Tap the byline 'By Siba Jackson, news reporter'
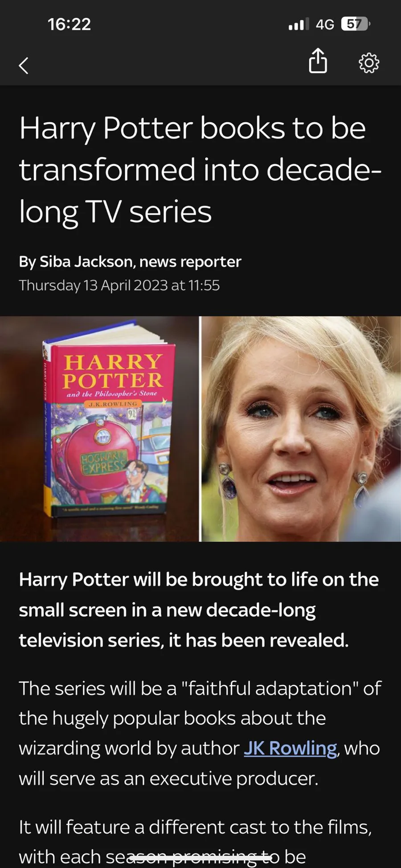This screenshot has width=401, height=868. pos(130,262)
